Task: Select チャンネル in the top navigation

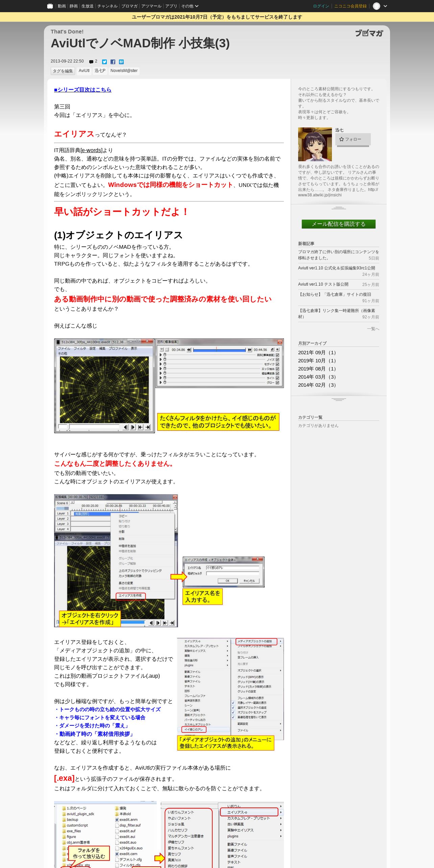Action: tap(107, 6)
